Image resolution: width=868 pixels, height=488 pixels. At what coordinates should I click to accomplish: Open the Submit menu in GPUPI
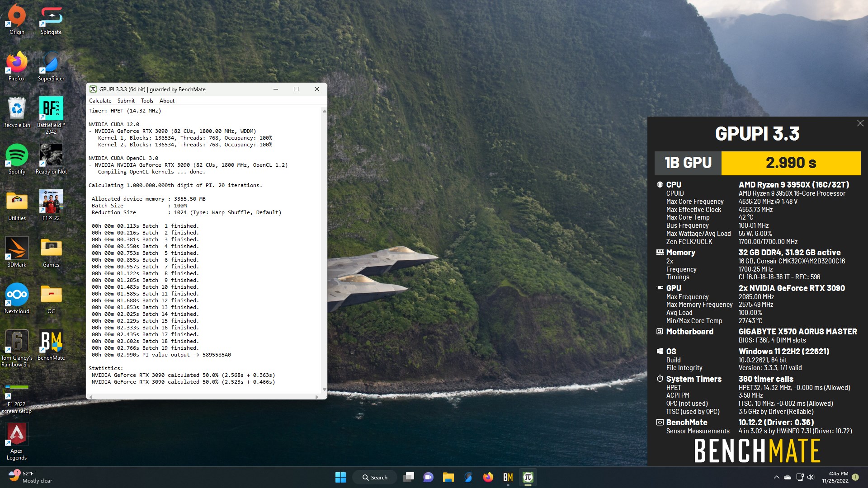click(126, 101)
